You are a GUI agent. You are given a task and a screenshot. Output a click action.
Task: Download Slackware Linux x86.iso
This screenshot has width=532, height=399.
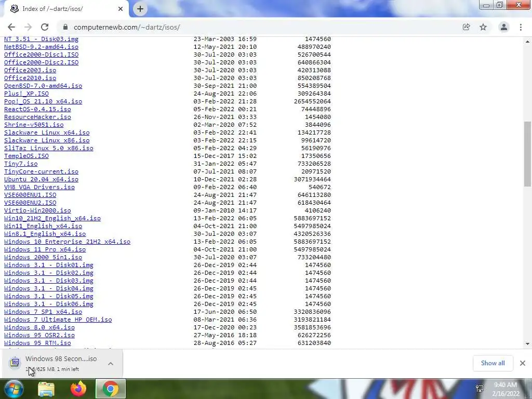pyautogui.click(x=47, y=140)
